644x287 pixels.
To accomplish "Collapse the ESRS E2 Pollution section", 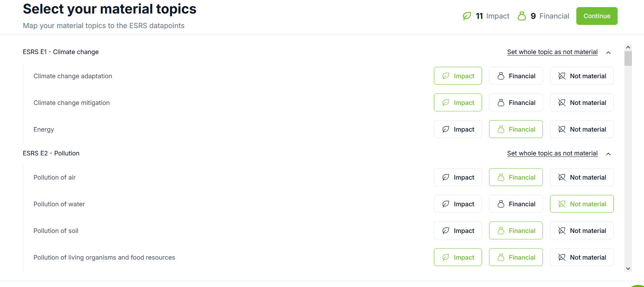I will point(608,154).
